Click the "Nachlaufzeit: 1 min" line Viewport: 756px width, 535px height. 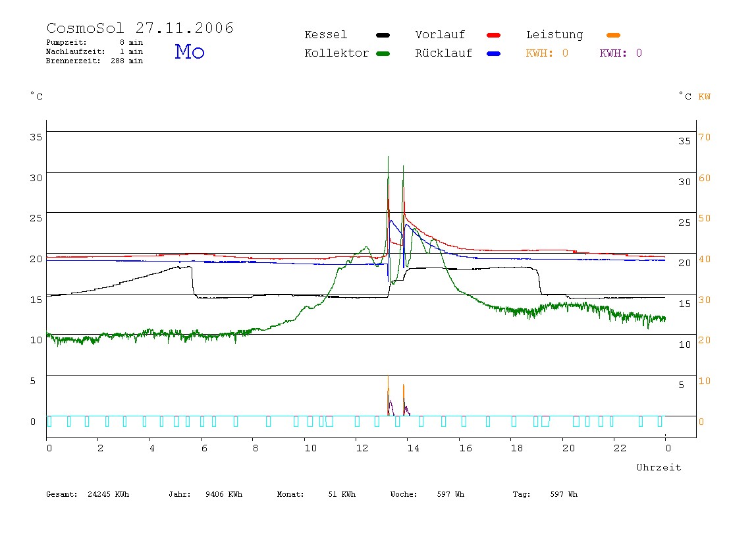coord(95,51)
